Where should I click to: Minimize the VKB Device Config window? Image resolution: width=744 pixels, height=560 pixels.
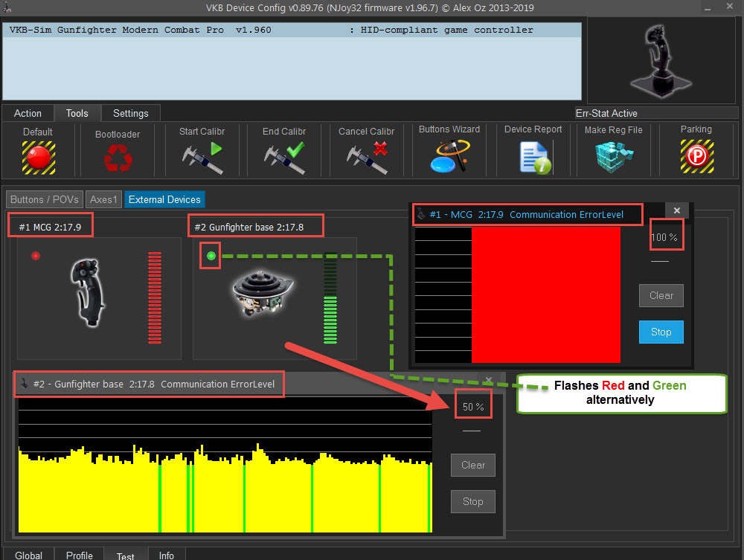click(708, 8)
